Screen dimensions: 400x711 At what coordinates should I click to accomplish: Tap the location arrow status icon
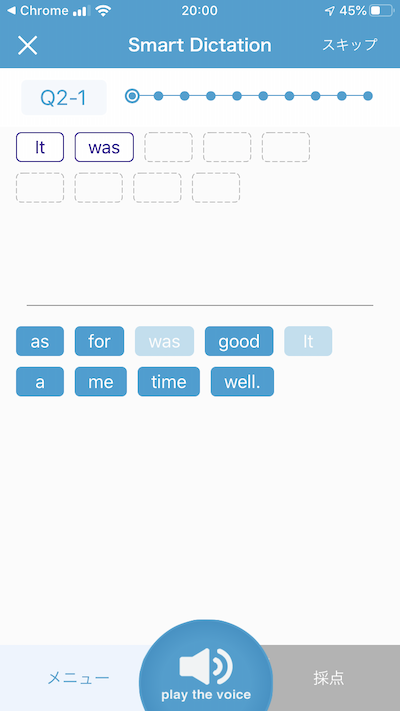(330, 11)
